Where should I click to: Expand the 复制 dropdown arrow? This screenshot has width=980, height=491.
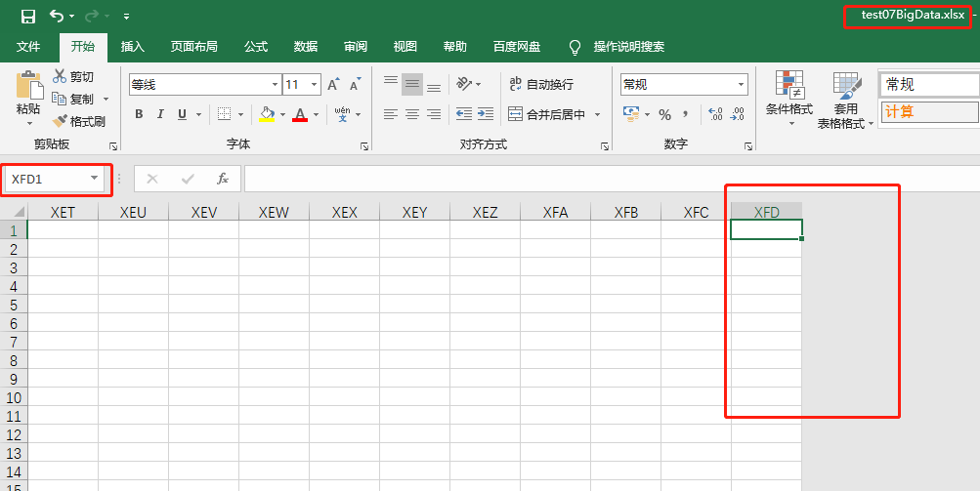click(106, 100)
